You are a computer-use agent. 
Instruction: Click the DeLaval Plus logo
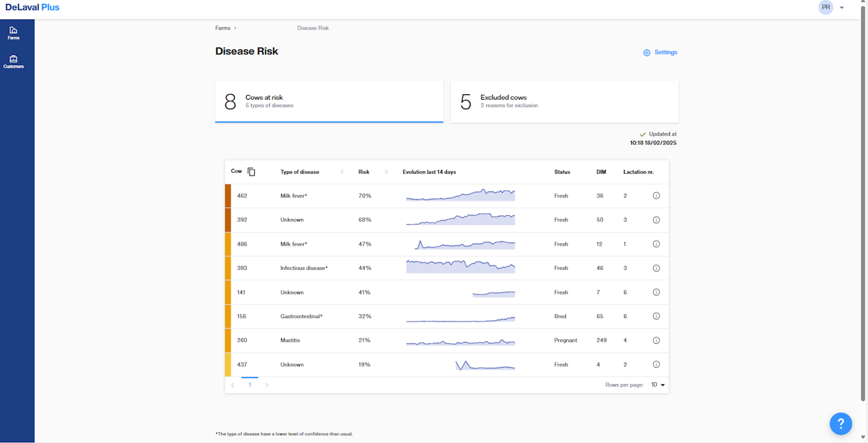(32, 7)
